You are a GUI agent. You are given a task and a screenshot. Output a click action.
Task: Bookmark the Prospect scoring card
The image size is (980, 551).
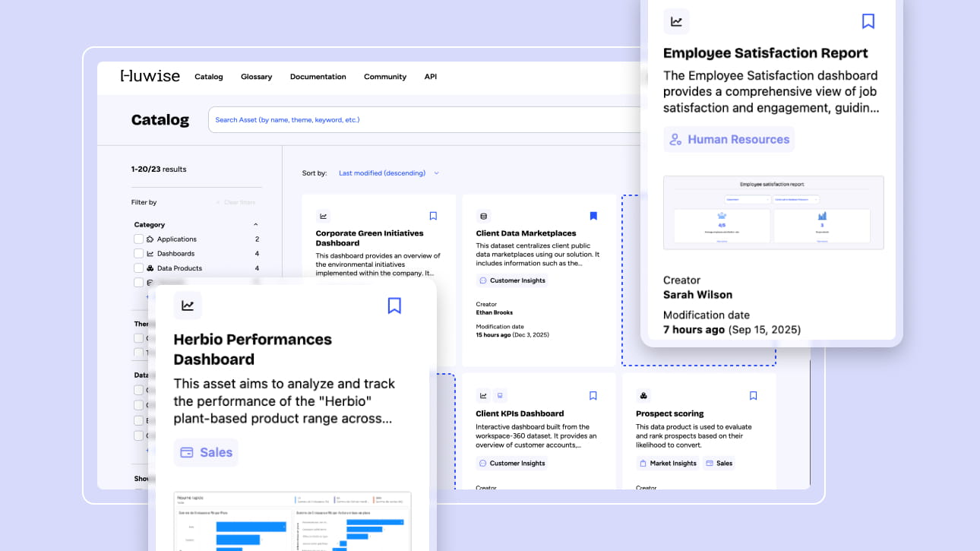753,396
